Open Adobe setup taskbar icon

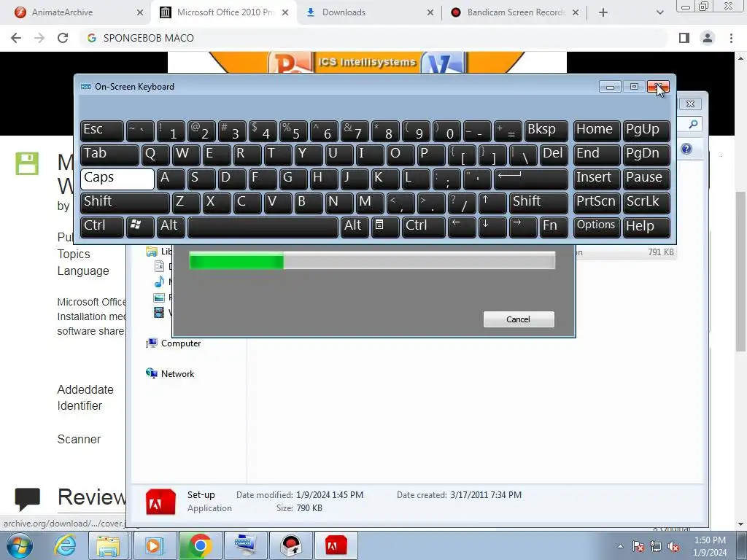tap(336, 545)
